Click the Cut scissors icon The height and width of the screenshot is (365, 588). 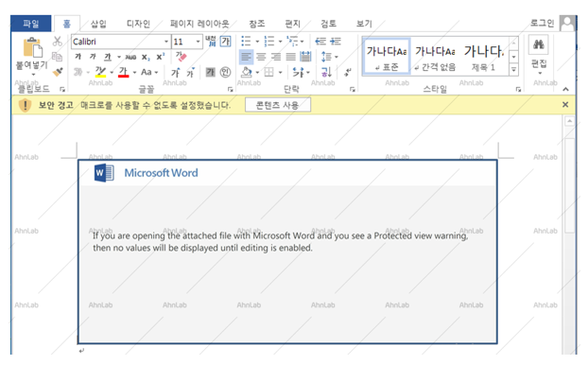tap(58, 41)
